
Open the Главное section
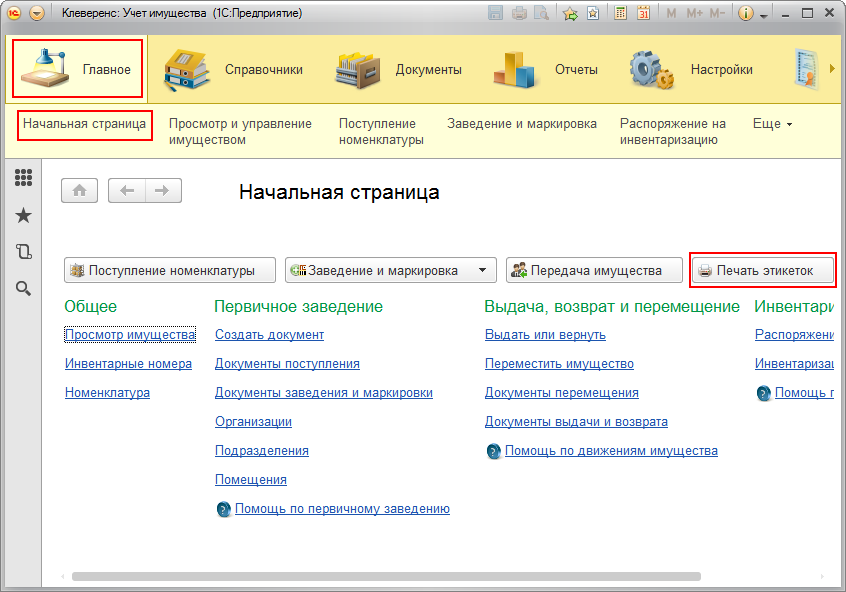pos(77,69)
